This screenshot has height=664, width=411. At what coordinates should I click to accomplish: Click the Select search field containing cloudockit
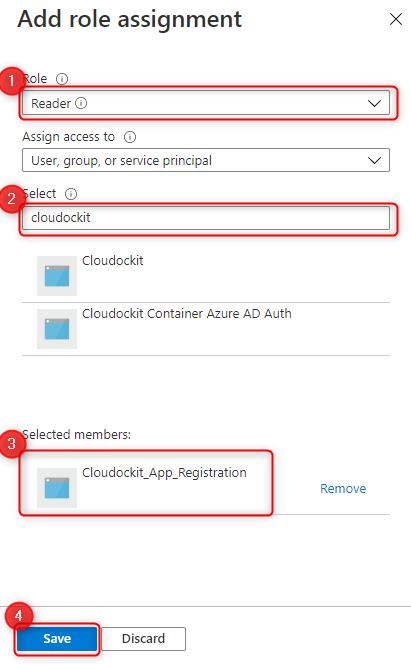coord(206,218)
